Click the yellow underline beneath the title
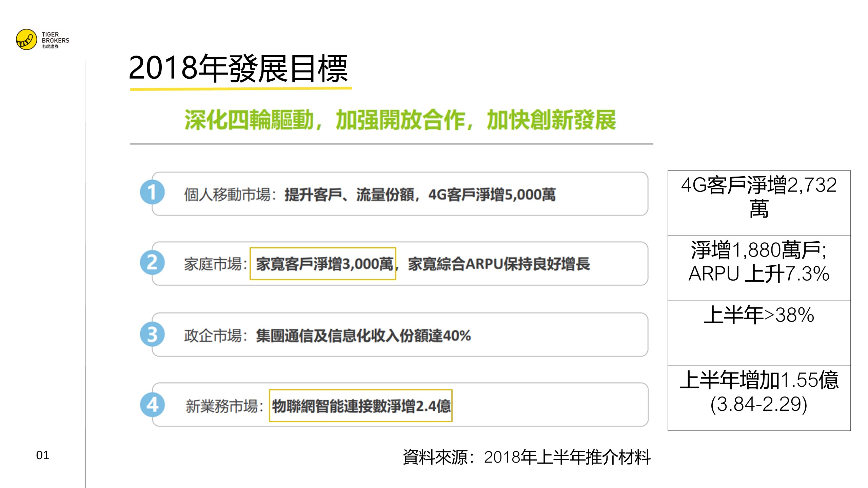Screen dimensions: 868x488 click(x=241, y=89)
